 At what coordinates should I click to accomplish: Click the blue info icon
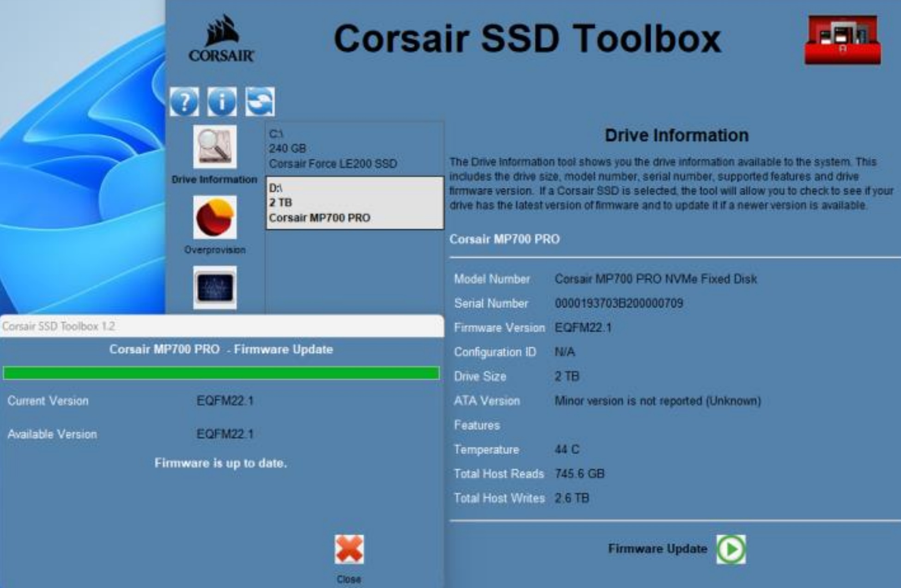pos(222,102)
